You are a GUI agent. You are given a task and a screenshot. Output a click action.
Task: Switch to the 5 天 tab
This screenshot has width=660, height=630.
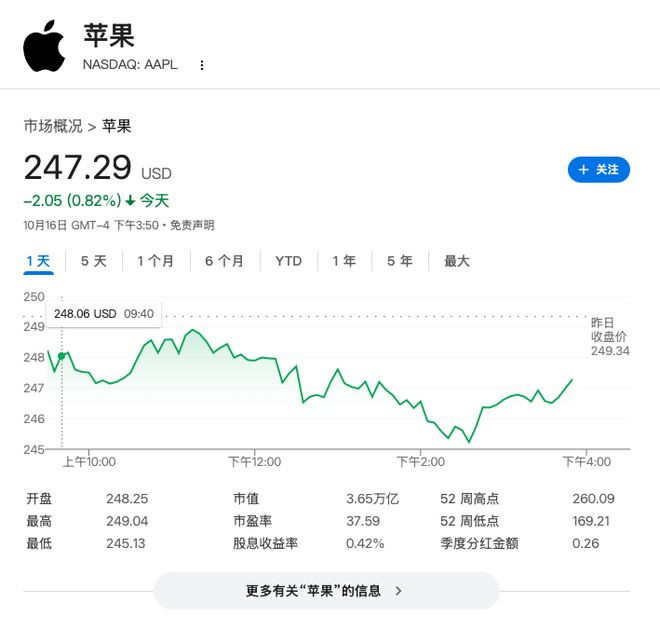pos(93,261)
